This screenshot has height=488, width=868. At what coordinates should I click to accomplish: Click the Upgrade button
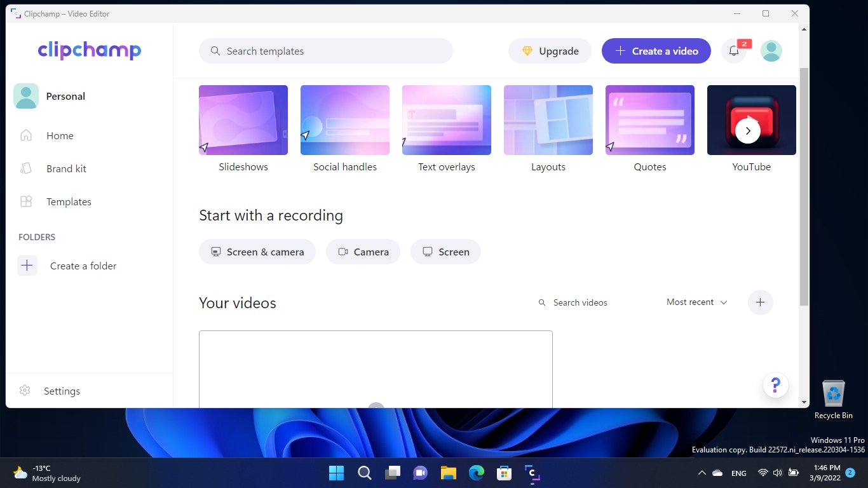coord(550,51)
